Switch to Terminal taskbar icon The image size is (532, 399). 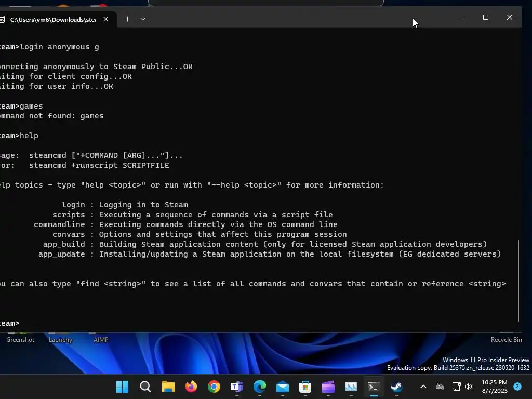pyautogui.click(x=374, y=387)
